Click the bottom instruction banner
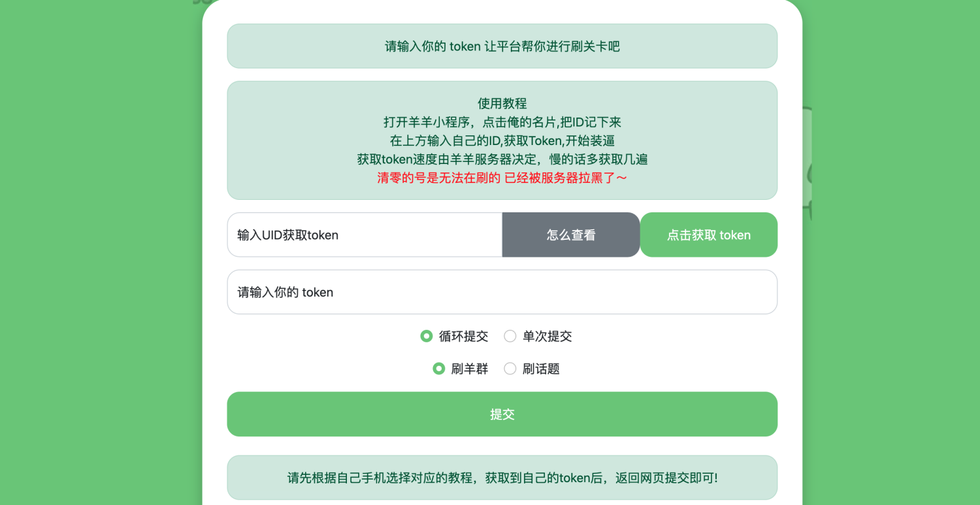 tap(502, 477)
